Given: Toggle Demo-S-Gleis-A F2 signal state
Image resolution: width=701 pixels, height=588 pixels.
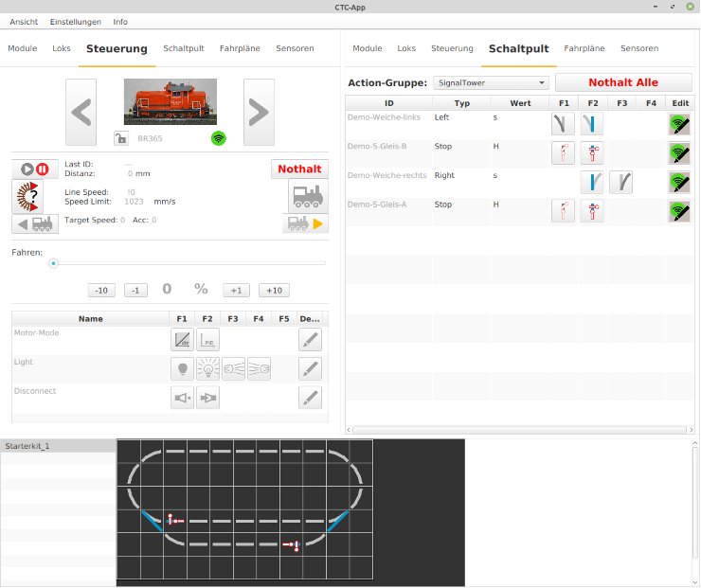Looking at the screenshot, I should 592,210.
